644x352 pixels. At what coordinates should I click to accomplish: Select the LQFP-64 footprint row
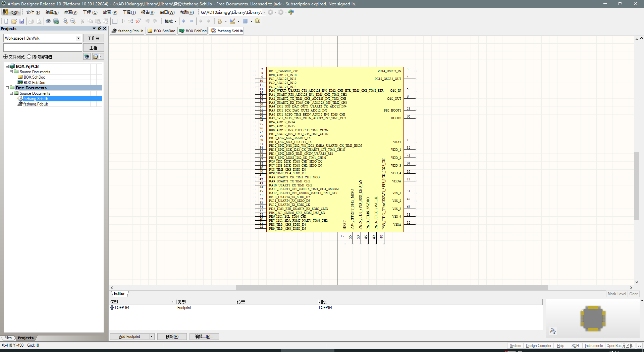[326, 308]
